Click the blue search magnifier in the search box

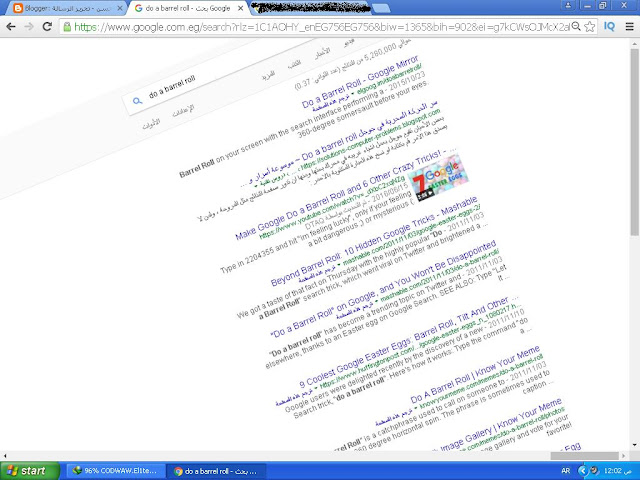(x=138, y=100)
